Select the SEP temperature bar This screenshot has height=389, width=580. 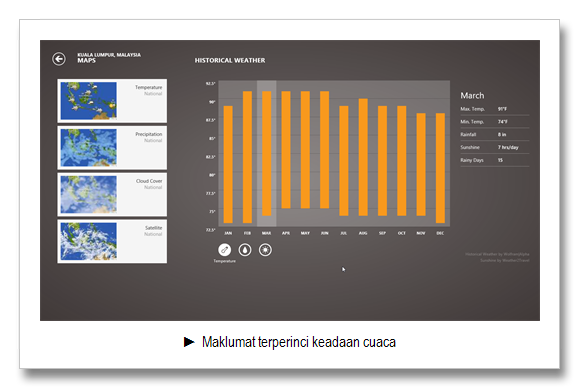382,161
